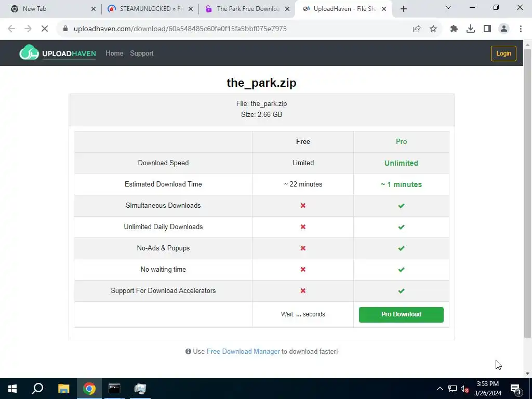This screenshot has width=532, height=399.
Task: Click the info icon beside Use Free Download Manager
Action: (x=188, y=352)
